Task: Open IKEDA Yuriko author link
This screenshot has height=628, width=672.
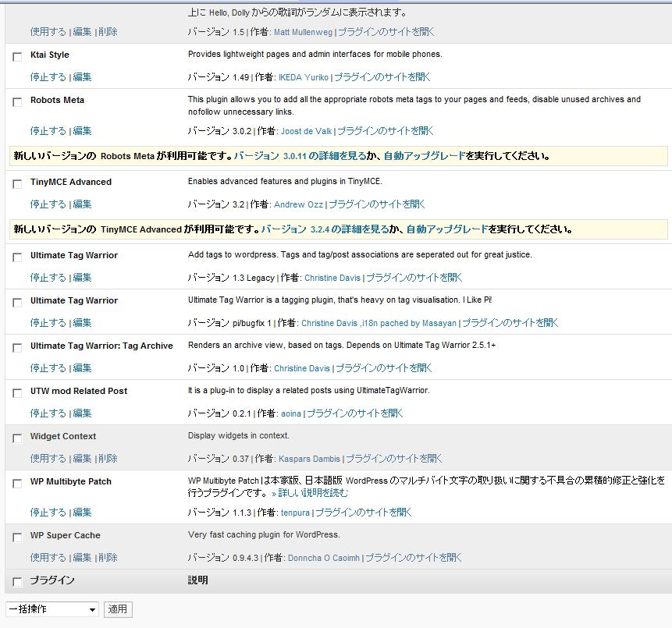Action: click(x=304, y=77)
